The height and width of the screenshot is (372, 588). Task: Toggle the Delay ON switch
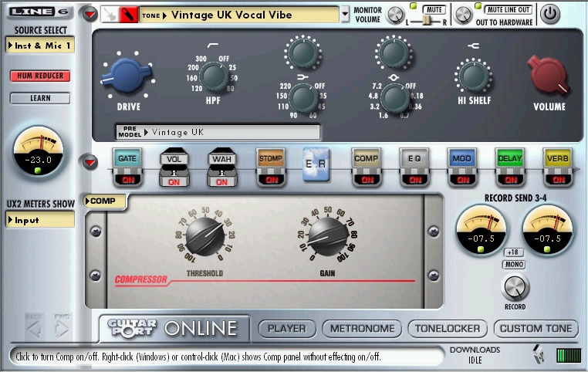(x=510, y=180)
